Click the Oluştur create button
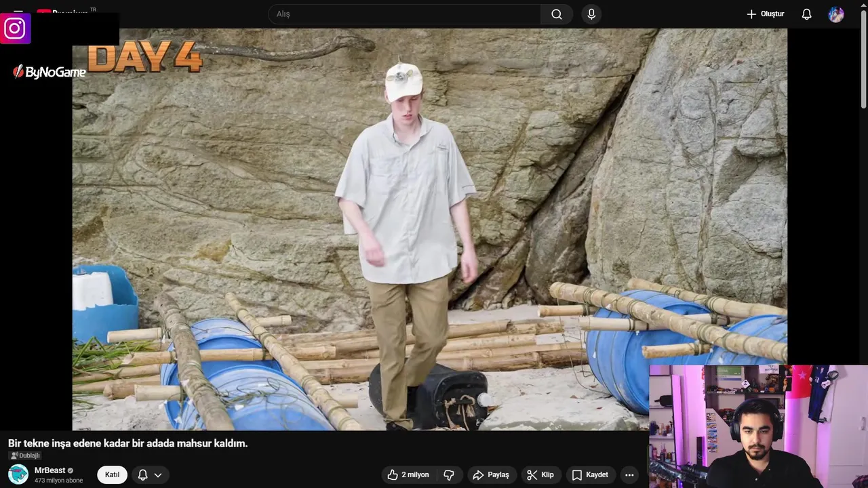Viewport: 868px width, 488px height. click(766, 14)
